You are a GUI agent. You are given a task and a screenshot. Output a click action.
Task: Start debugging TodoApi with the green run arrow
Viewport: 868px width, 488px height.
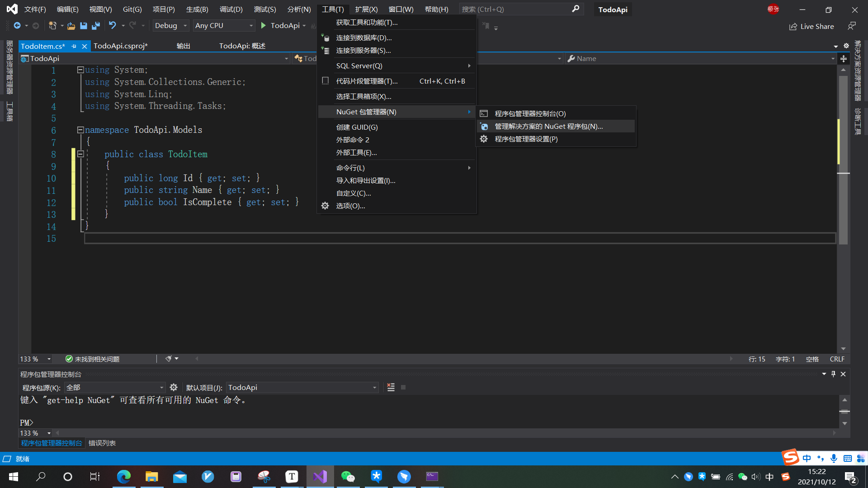[264, 26]
